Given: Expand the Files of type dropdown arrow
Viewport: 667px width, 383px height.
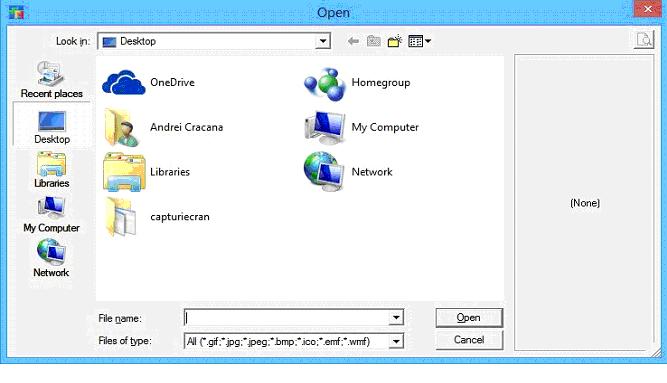Looking at the screenshot, I should pyautogui.click(x=396, y=341).
